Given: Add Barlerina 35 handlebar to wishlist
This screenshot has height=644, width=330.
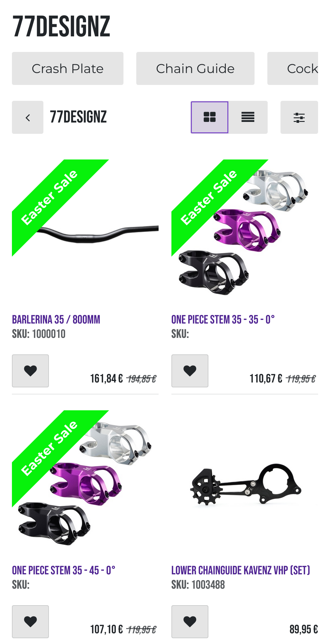Looking at the screenshot, I should point(31,371).
